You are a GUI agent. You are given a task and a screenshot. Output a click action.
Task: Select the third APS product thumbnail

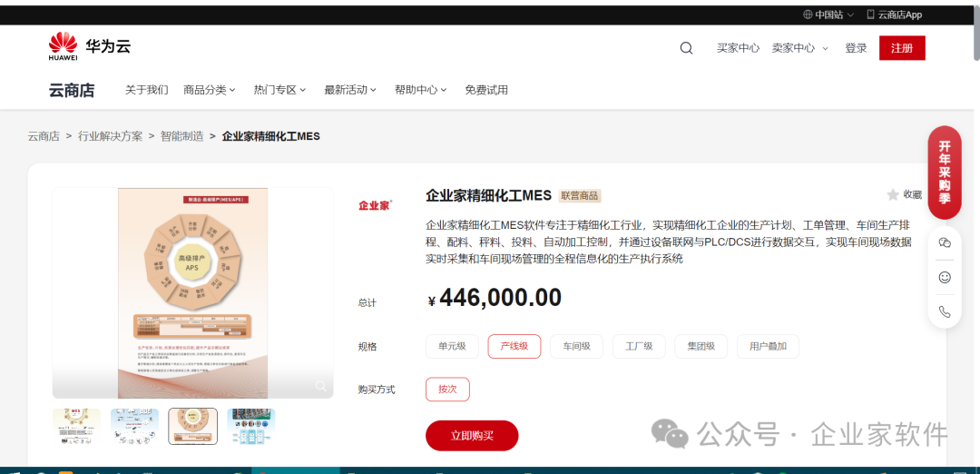tap(193, 427)
